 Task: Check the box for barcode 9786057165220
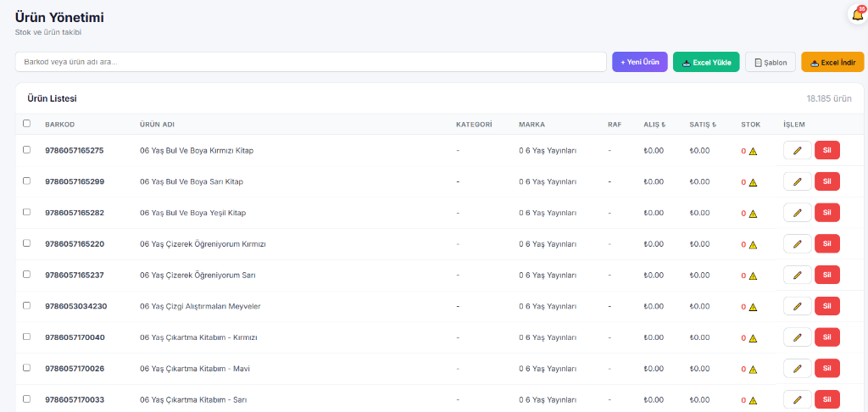click(26, 243)
